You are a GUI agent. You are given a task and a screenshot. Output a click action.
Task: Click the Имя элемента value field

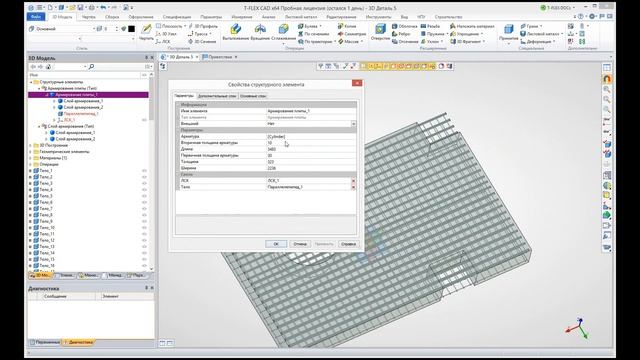311,111
